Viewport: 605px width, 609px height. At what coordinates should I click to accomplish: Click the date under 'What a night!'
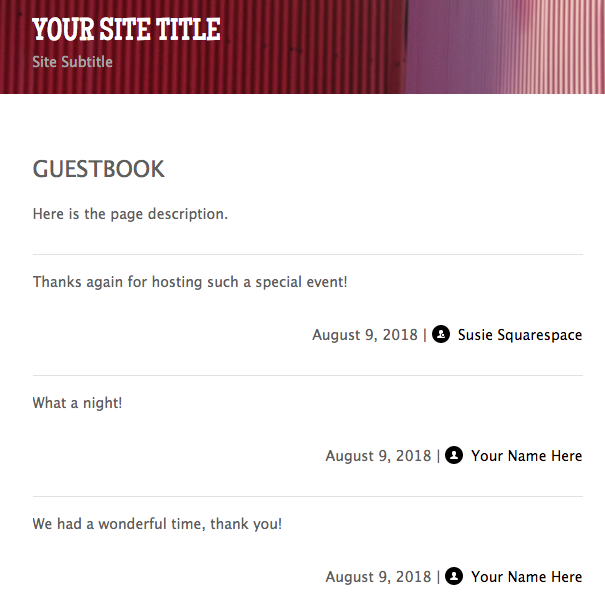pyautogui.click(x=378, y=456)
